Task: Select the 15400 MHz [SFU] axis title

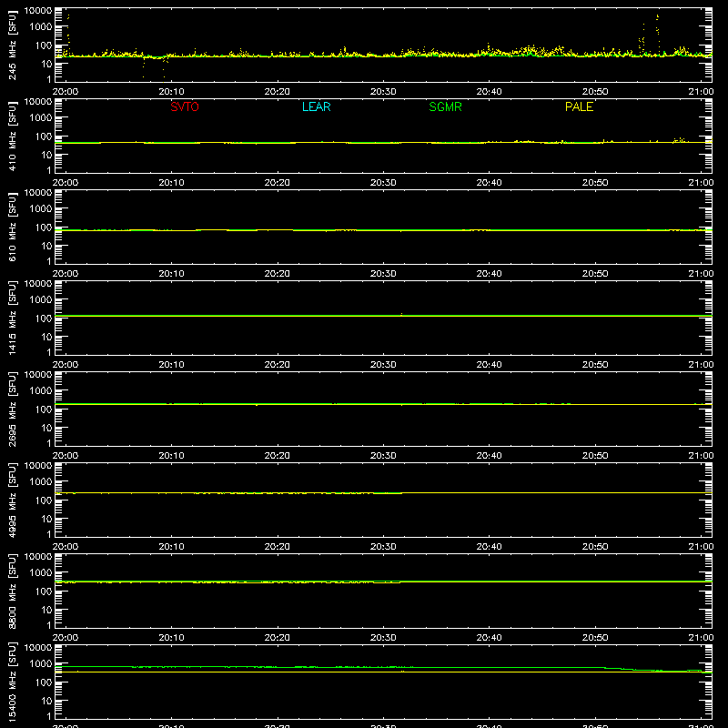Action: [12, 682]
